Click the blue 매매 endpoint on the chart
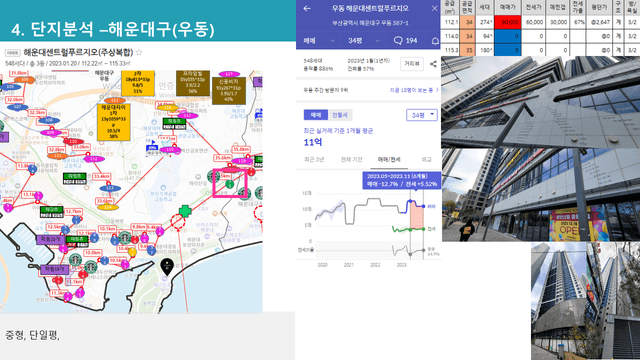This screenshot has width=640, height=360. click(x=423, y=206)
